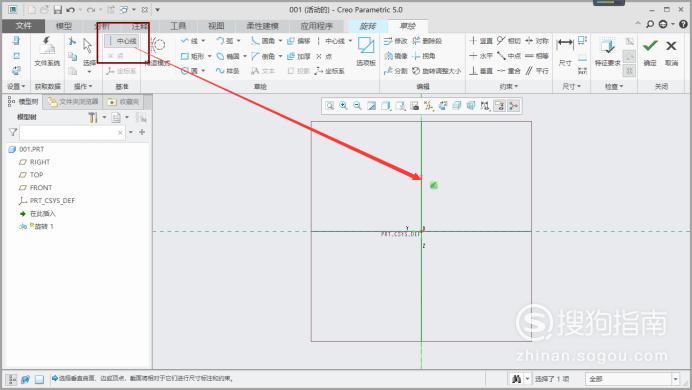Select the 线 line tool

[190, 41]
